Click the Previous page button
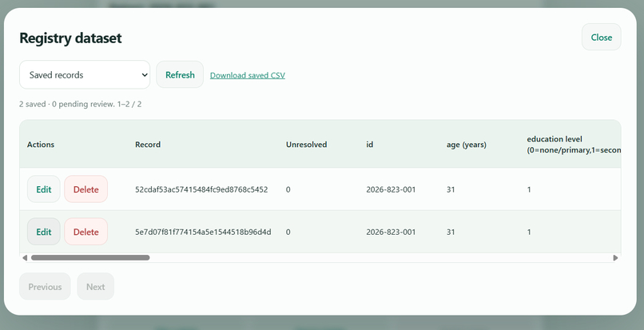This screenshot has height=330, width=644. [45, 286]
